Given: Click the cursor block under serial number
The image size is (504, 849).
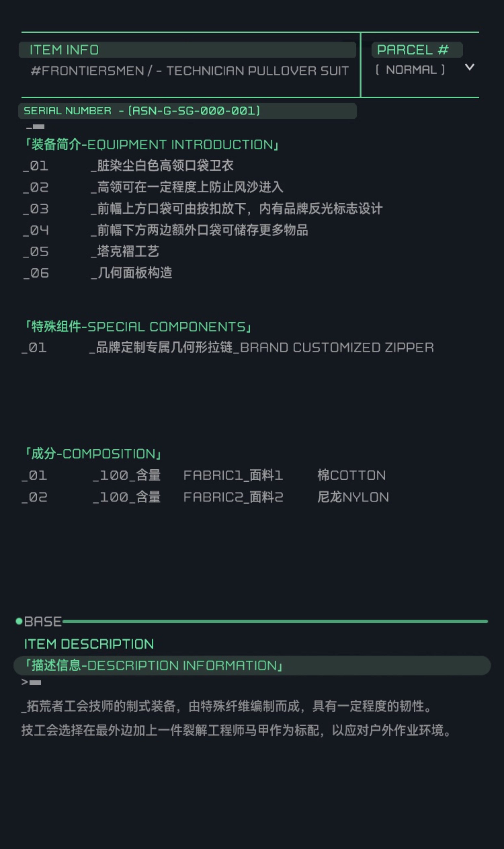Looking at the screenshot, I should [x=35, y=127].
